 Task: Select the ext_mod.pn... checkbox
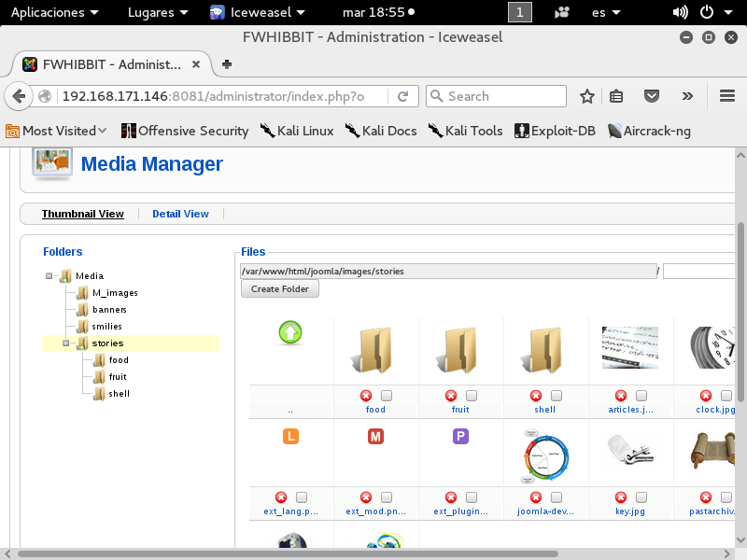(387, 497)
